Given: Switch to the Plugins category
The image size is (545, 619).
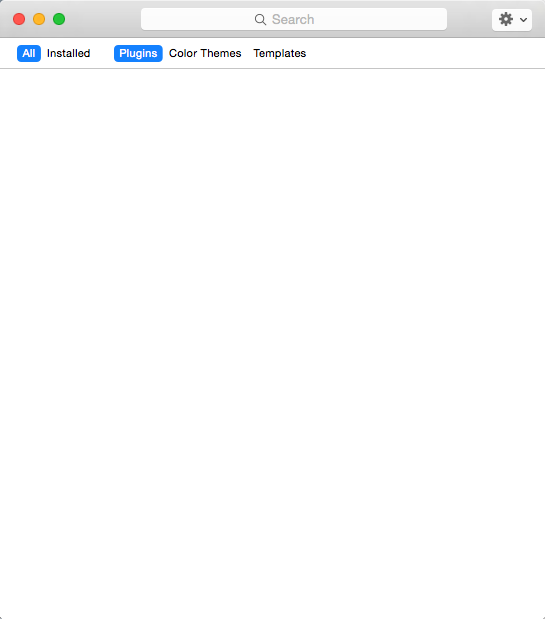Looking at the screenshot, I should coord(138,53).
